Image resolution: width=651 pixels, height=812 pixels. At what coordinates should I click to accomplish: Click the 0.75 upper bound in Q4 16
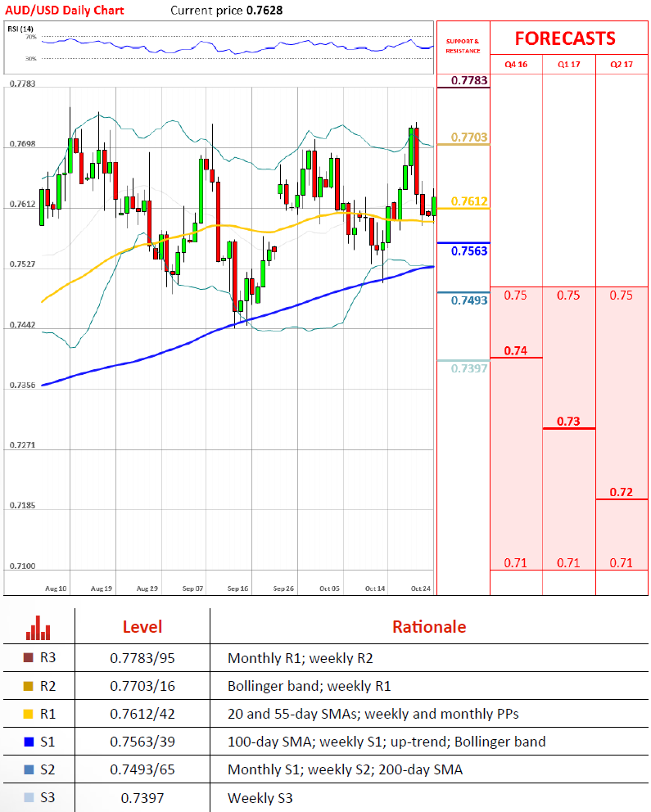[516, 295]
